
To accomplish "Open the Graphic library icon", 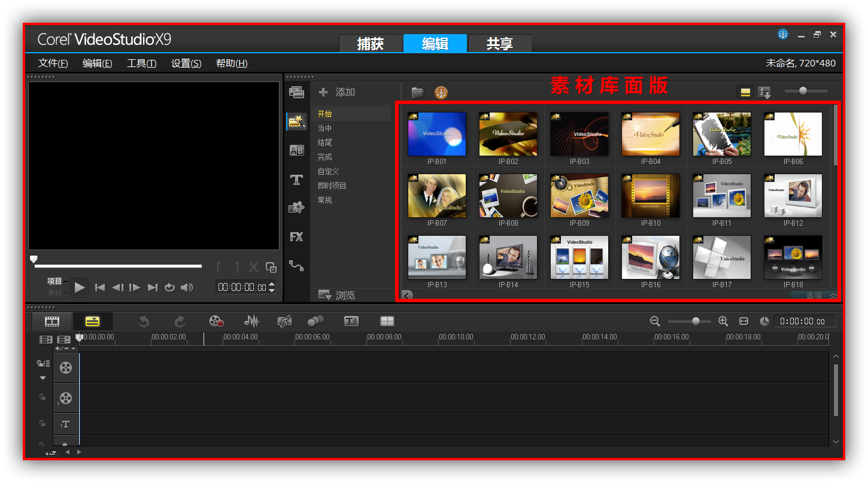I will pos(296,208).
